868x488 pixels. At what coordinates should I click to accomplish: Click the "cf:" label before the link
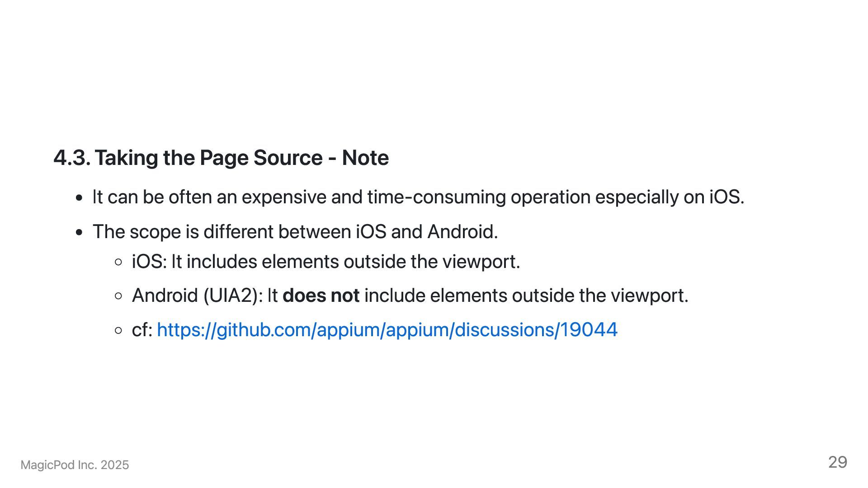(x=142, y=330)
